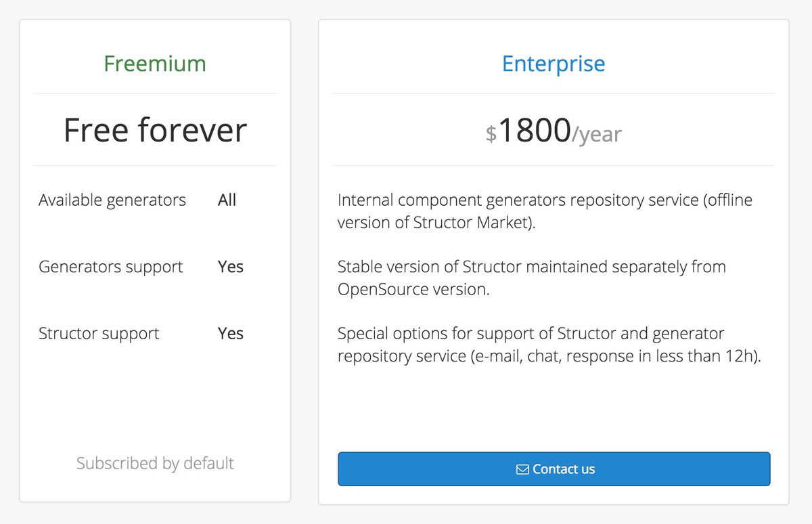Click the Generators support label
Screen dimensions: 812x524
click(111, 267)
